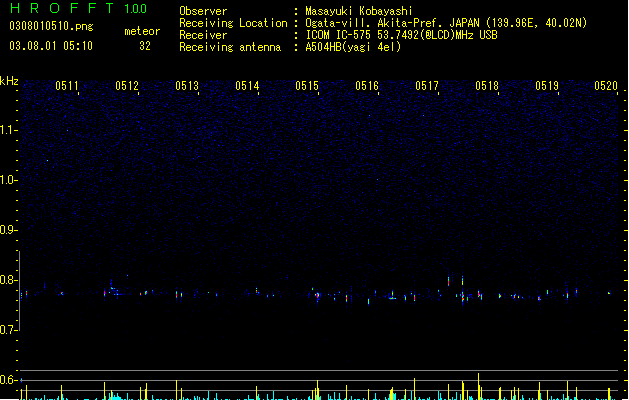
Task: Click the 0.8 kHz axis label
Action: (8, 280)
